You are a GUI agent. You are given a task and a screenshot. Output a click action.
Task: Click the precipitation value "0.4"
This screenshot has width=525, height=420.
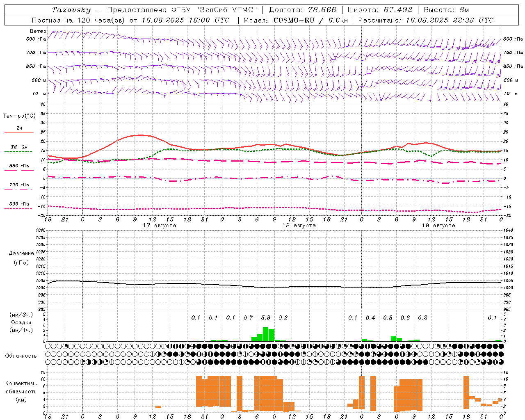click(370, 318)
